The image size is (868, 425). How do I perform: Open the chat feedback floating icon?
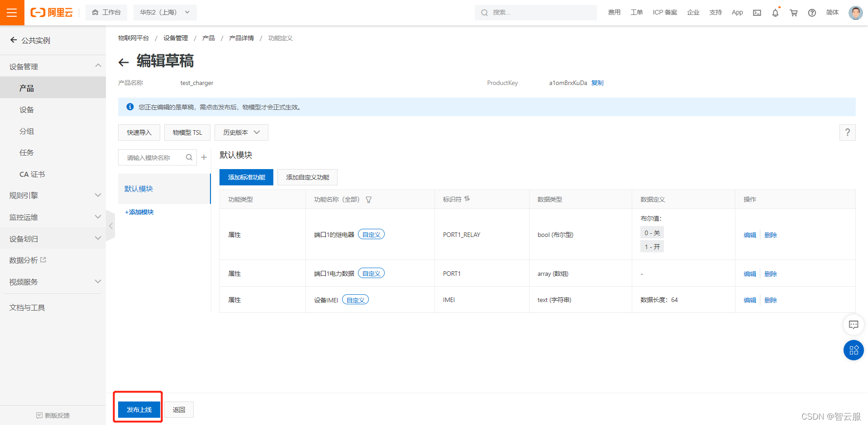854,325
